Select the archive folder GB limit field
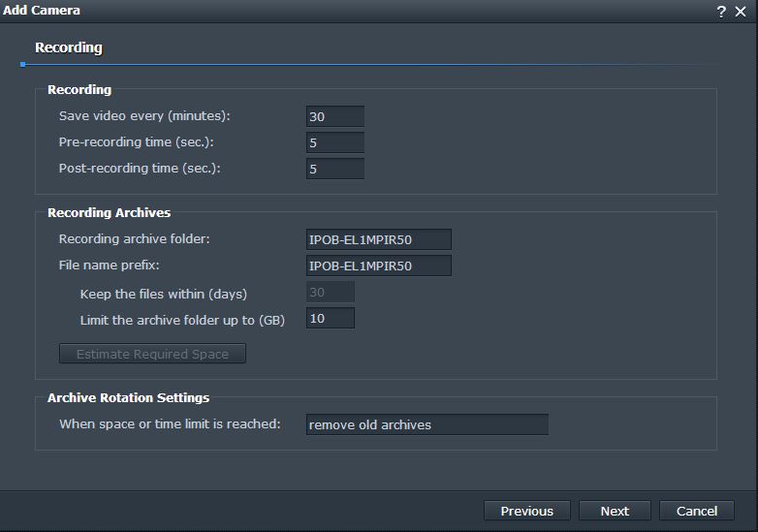This screenshot has height=532, width=758. point(331,319)
